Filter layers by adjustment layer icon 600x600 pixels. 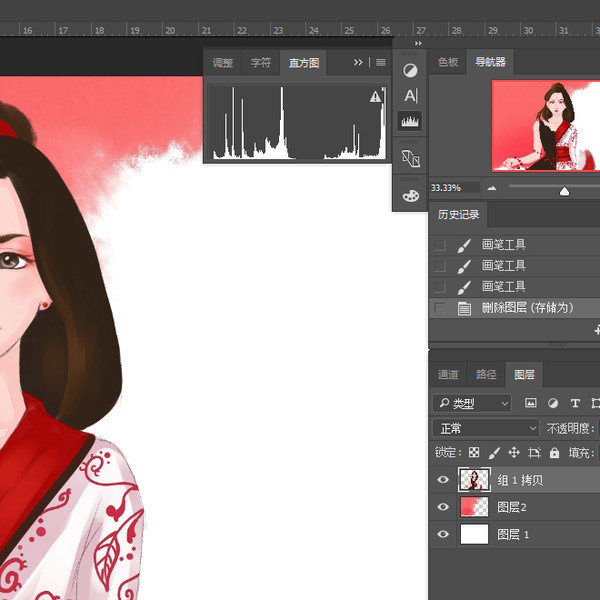(553, 403)
